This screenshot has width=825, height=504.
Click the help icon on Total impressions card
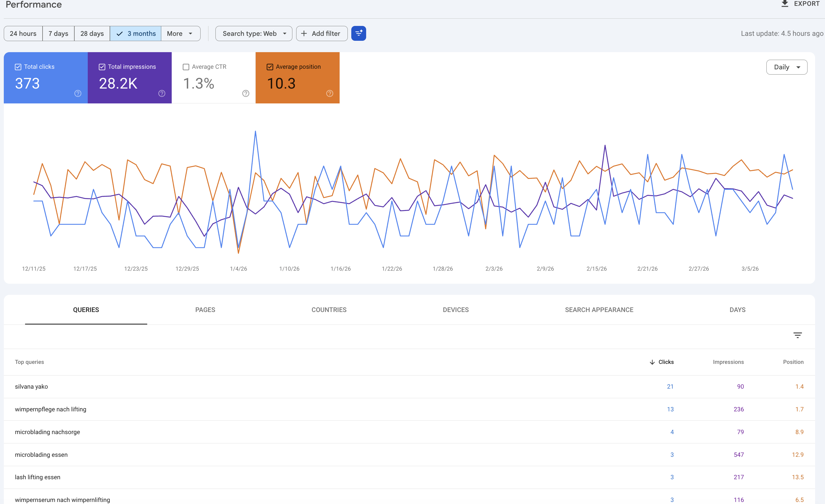[162, 94]
